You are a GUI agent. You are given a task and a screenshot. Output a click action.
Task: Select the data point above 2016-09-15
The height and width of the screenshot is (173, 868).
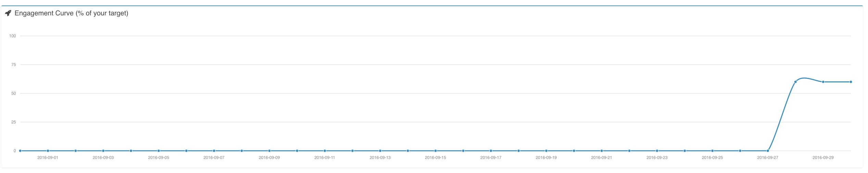coord(435,151)
